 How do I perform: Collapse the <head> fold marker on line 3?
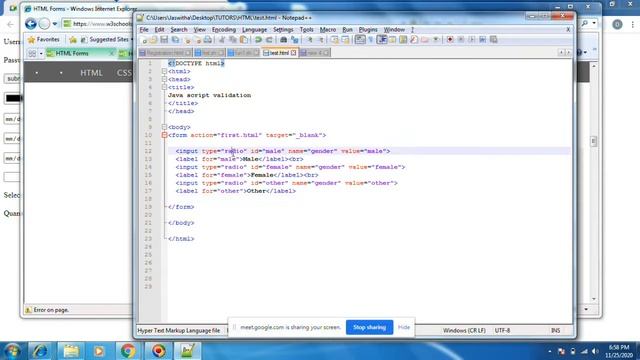pyautogui.click(x=164, y=79)
